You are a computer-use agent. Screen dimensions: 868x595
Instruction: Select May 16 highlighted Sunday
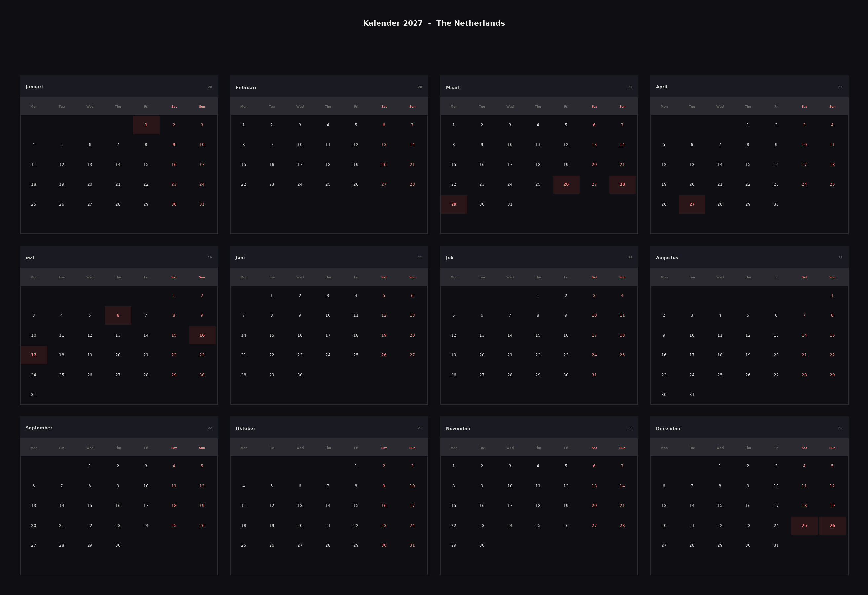coord(202,335)
